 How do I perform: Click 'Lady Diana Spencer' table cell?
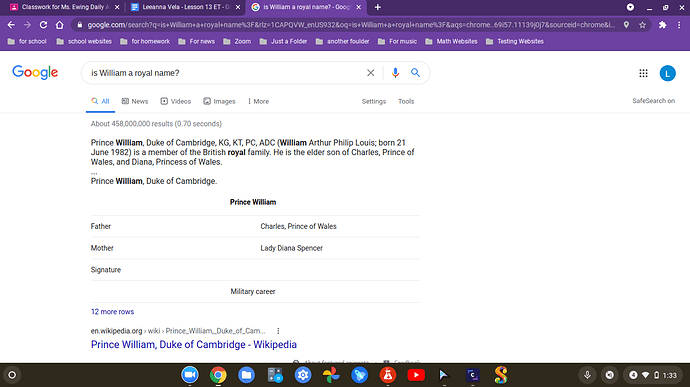pyautogui.click(x=291, y=248)
